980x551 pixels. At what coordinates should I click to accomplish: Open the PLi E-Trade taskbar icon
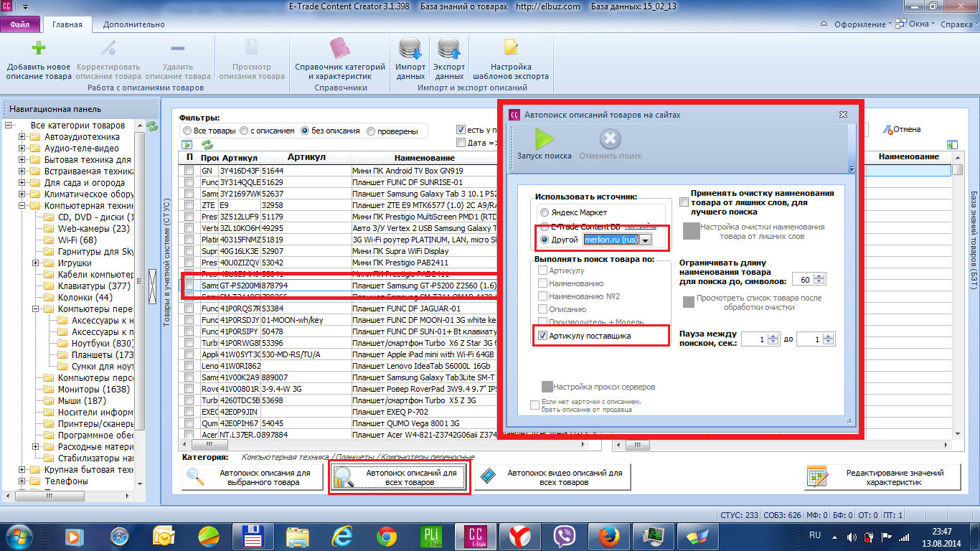point(431,536)
